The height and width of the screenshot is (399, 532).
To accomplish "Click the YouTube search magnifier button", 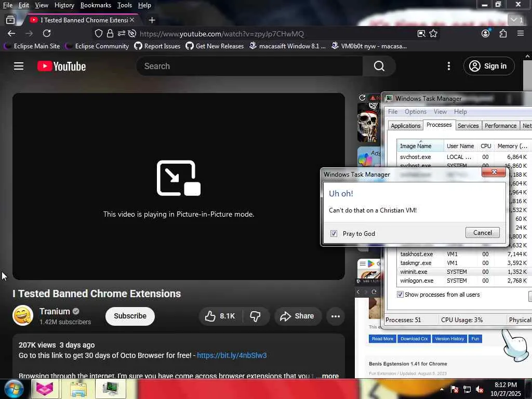I will tap(379, 66).
